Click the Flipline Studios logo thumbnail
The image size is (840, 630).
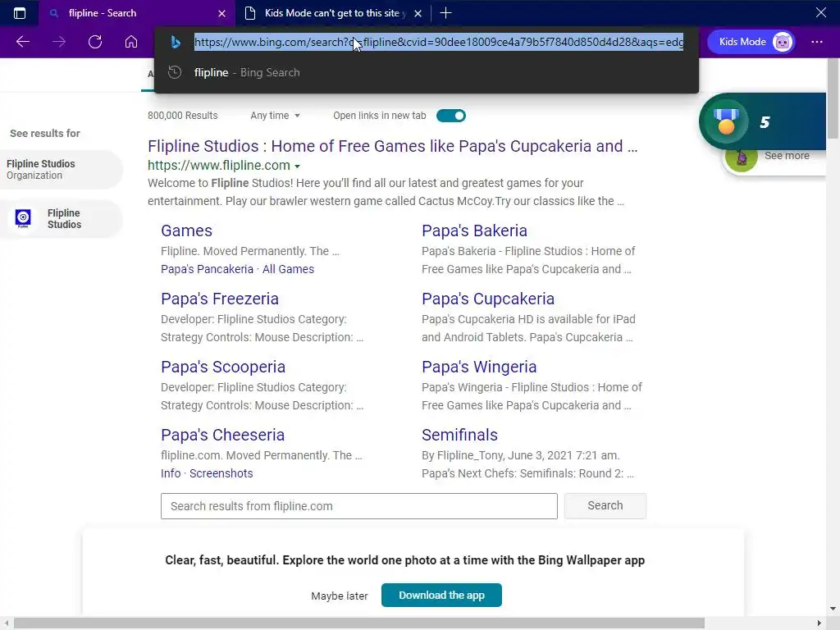pos(23,218)
